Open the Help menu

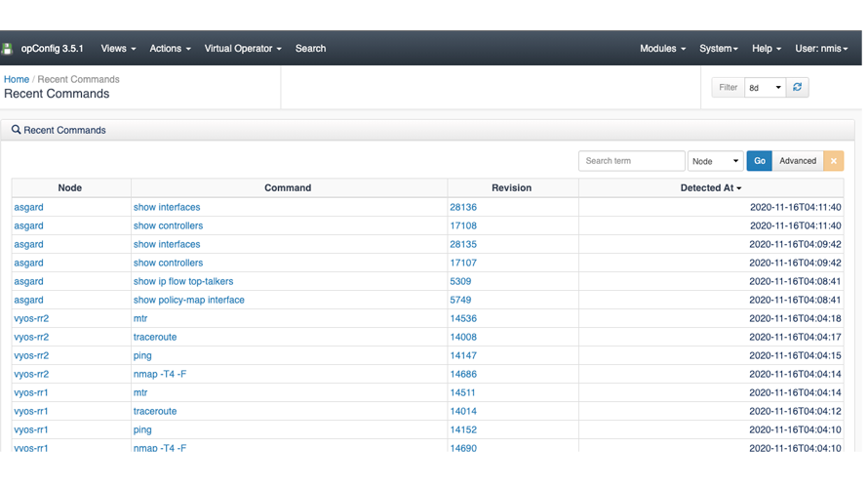pos(767,48)
